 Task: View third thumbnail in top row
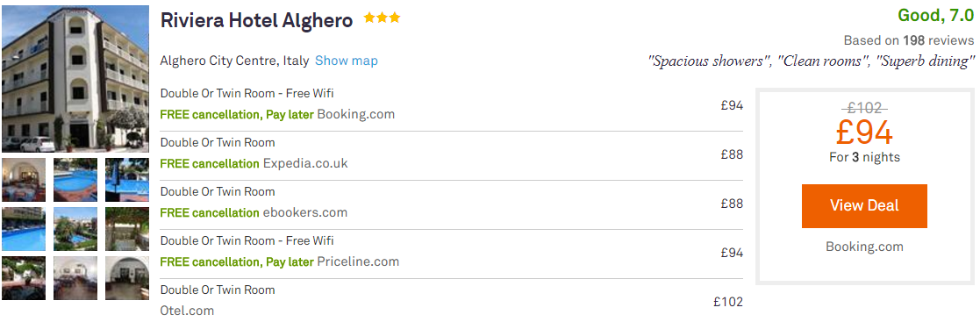[127, 180]
